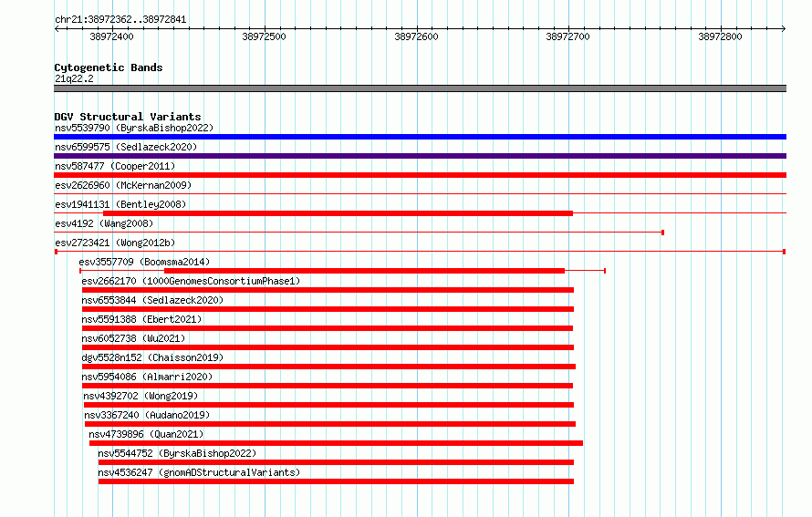
Task: Open nsv6052738 (Wu2021) variant label
Action: (133, 338)
